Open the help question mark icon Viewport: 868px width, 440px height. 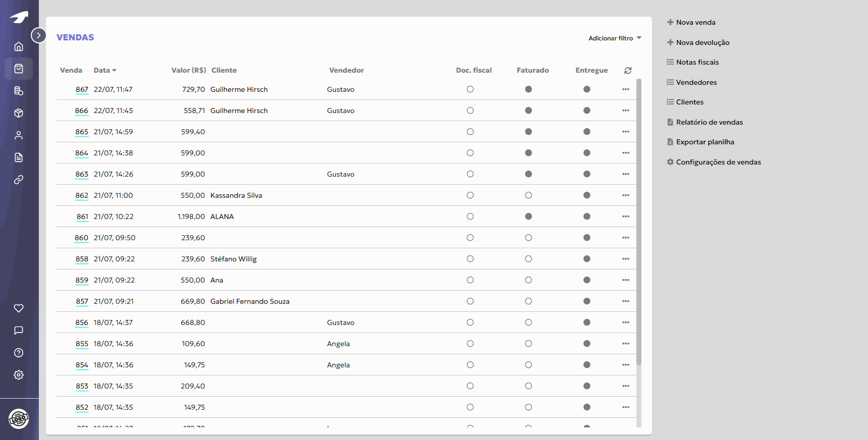(19, 353)
